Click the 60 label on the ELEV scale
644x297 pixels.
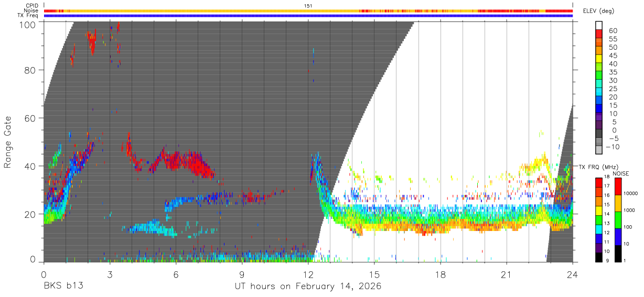pos(612,30)
